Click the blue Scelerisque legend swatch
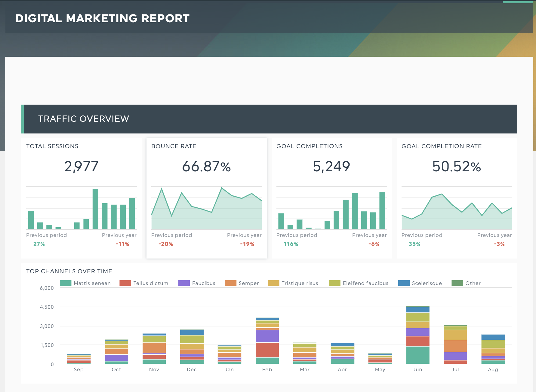This screenshot has width=536, height=392. pos(404,283)
